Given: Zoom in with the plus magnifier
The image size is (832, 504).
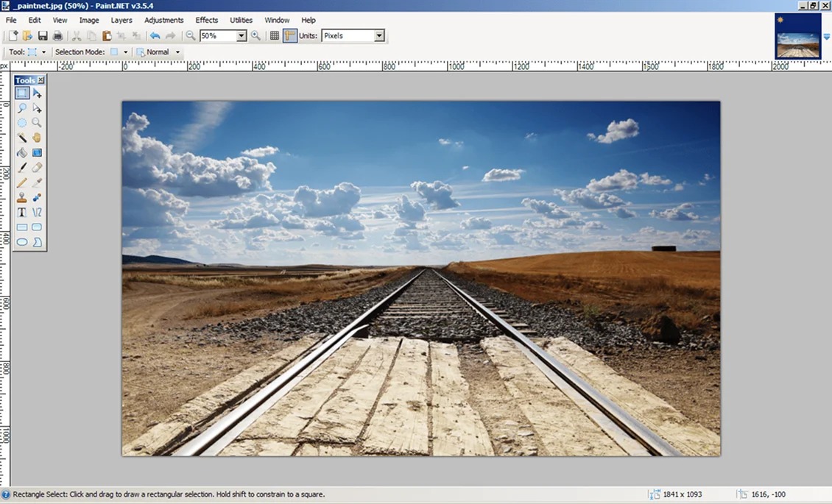Looking at the screenshot, I should (x=255, y=35).
